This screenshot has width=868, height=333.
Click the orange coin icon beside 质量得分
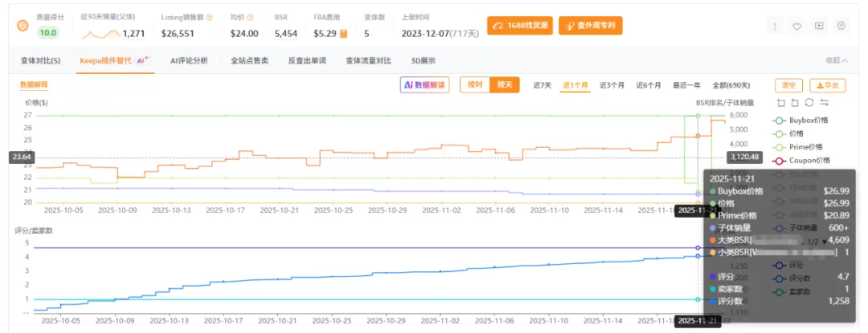(x=23, y=26)
